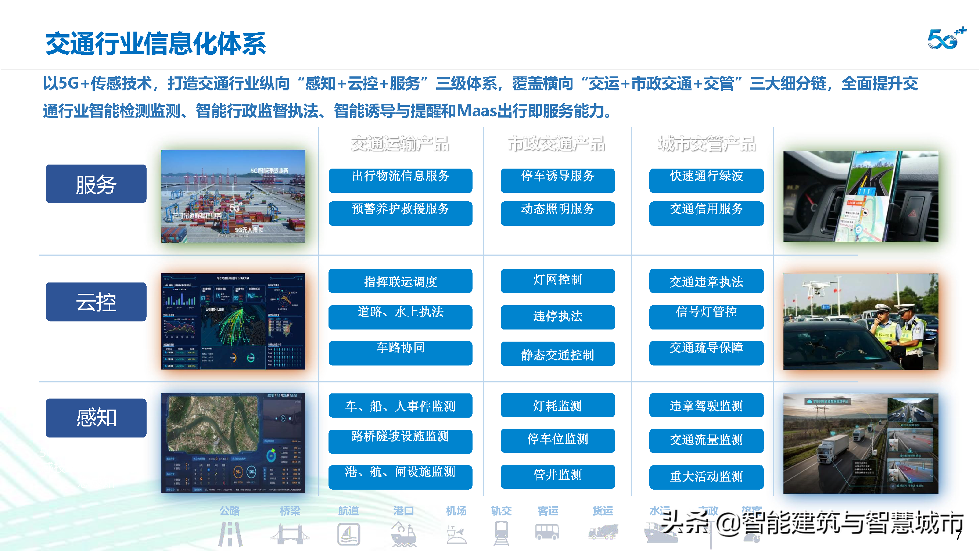The image size is (980, 551).
Task: Select the 服务 label on the left
Action: click(96, 184)
